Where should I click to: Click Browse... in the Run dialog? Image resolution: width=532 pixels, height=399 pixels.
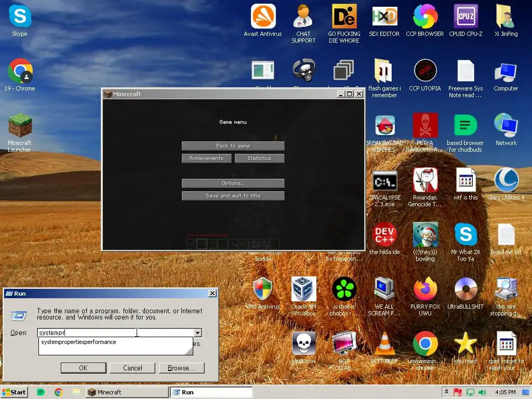pos(181,368)
